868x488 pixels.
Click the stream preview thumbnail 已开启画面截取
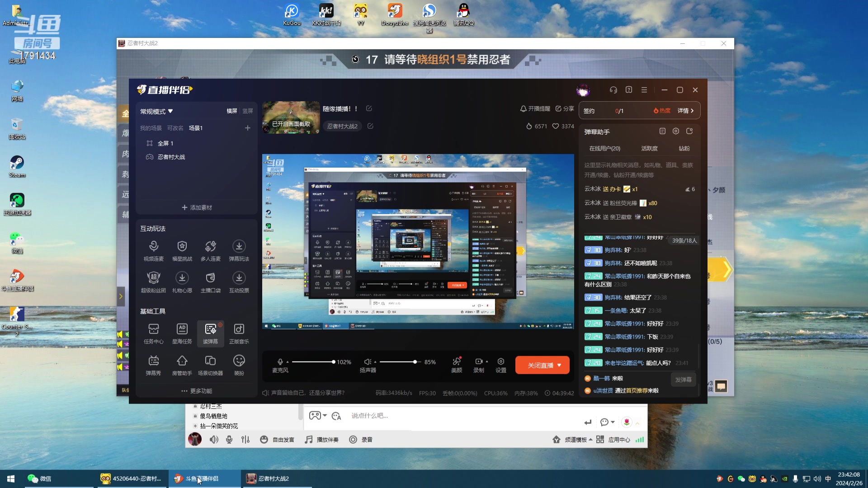click(x=291, y=117)
